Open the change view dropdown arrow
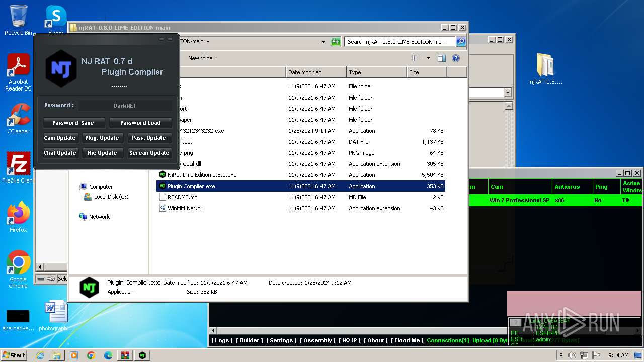 point(428,58)
